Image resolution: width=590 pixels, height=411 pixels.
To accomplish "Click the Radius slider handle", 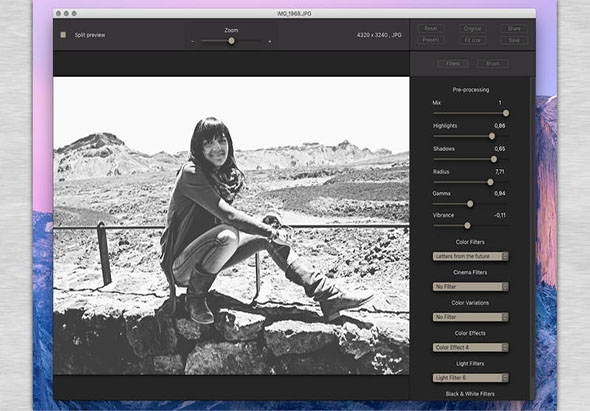I will (x=490, y=182).
